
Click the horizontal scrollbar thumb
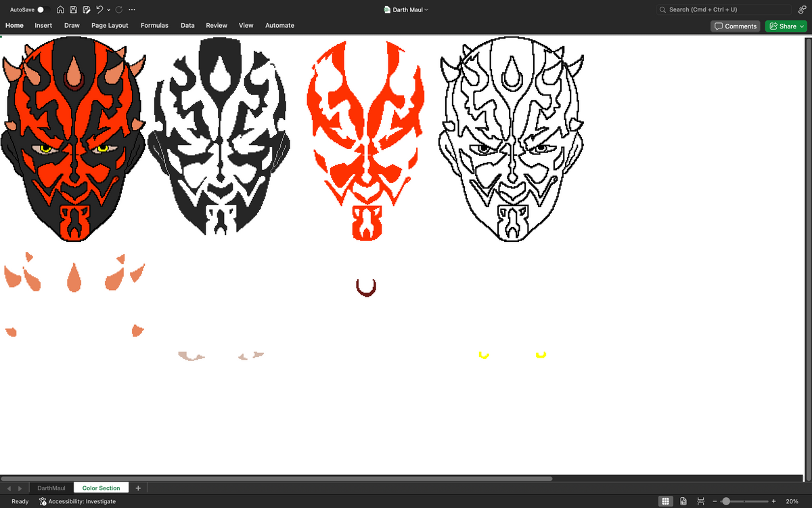[276, 478]
